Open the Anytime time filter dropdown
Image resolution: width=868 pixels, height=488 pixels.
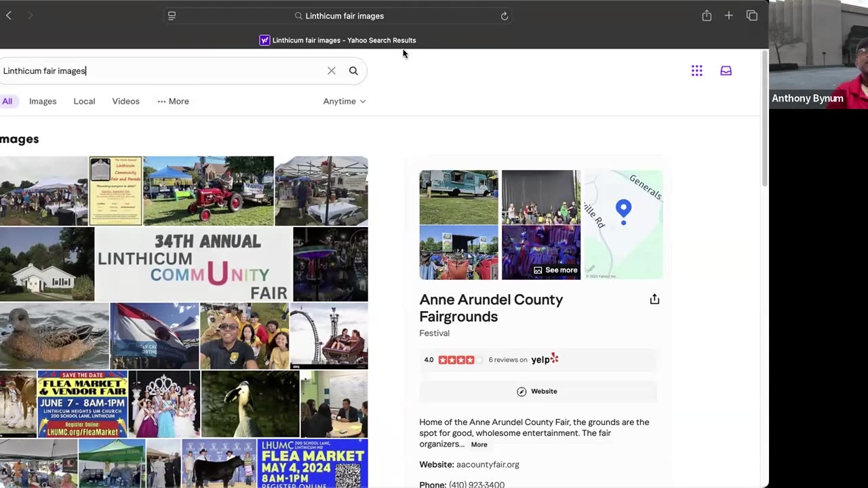point(344,101)
